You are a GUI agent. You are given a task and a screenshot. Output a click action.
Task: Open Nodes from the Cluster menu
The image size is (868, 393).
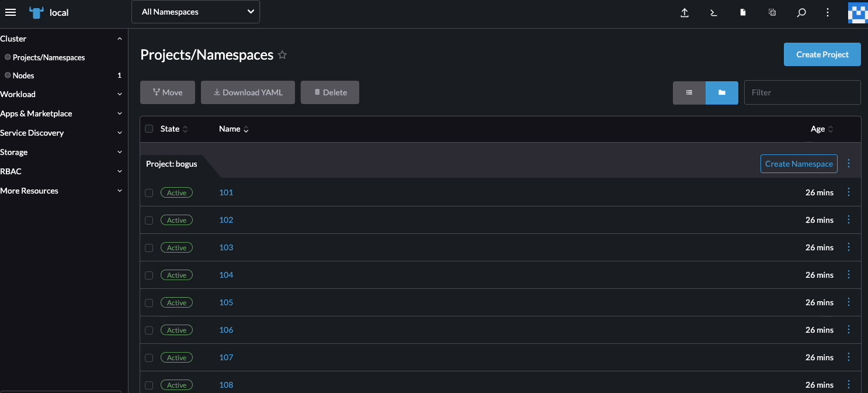(23, 75)
